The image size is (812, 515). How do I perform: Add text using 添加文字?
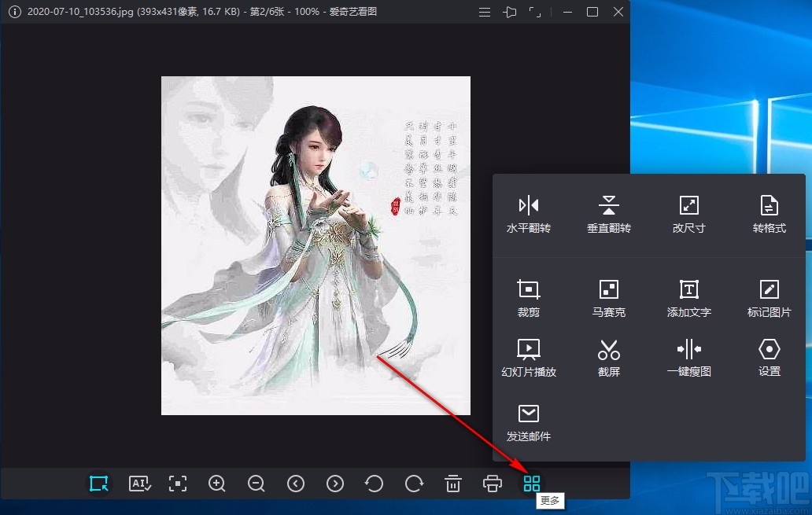point(688,296)
